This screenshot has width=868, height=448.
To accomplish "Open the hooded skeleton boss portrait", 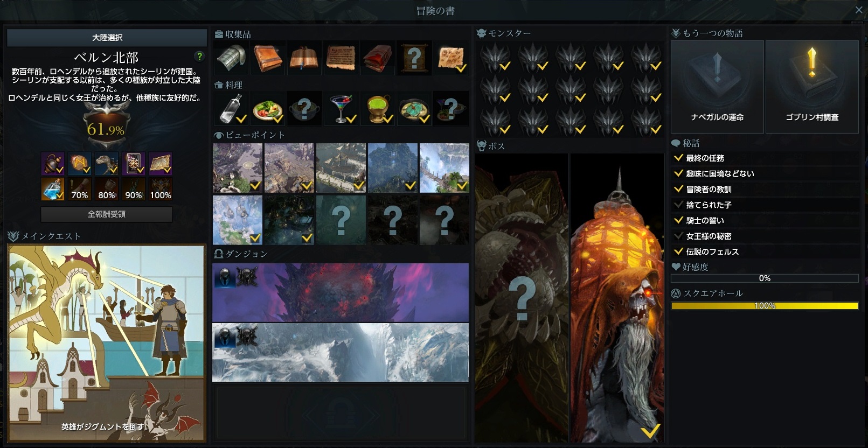I will click(617, 298).
